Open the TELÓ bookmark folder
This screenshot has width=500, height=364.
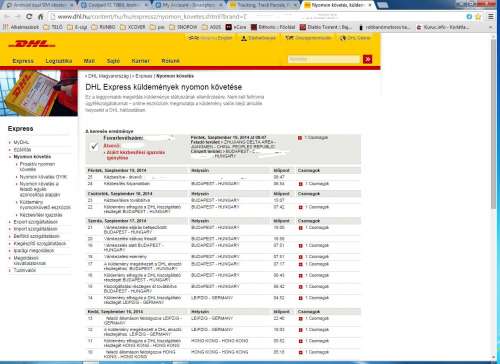[53, 27]
